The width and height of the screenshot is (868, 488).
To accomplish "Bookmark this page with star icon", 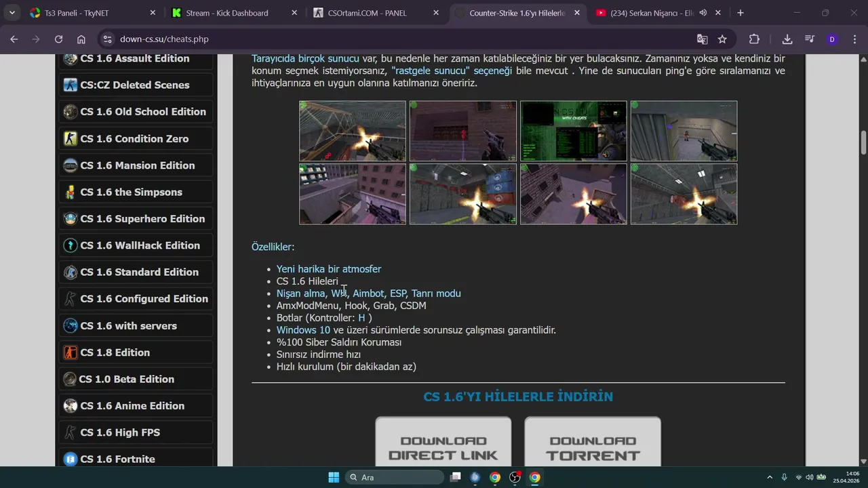I will point(722,39).
